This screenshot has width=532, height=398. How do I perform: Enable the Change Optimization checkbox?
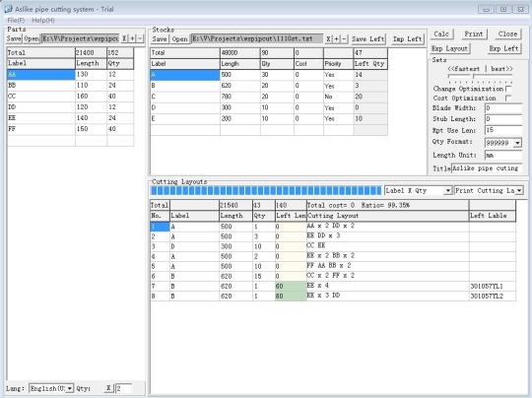(x=508, y=89)
